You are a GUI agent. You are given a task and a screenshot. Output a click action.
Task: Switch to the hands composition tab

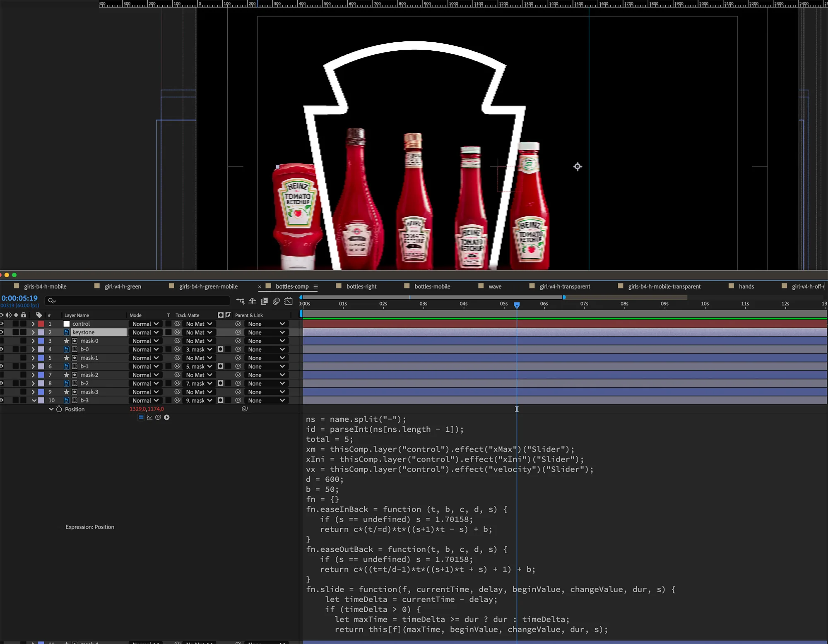pyautogui.click(x=746, y=286)
